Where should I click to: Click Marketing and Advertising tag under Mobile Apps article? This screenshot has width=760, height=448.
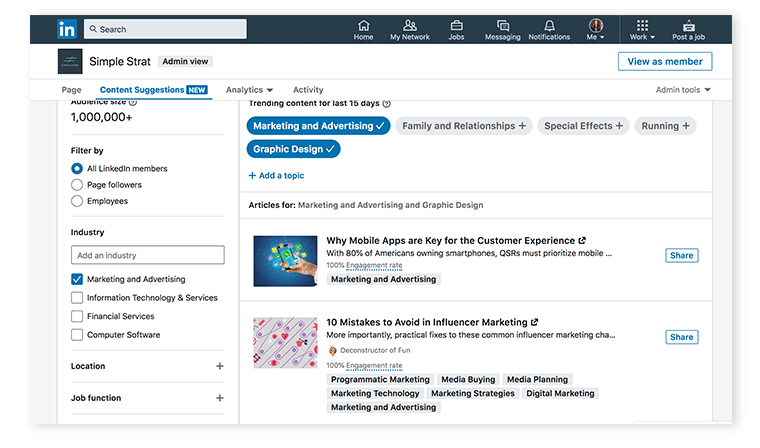pyautogui.click(x=383, y=279)
